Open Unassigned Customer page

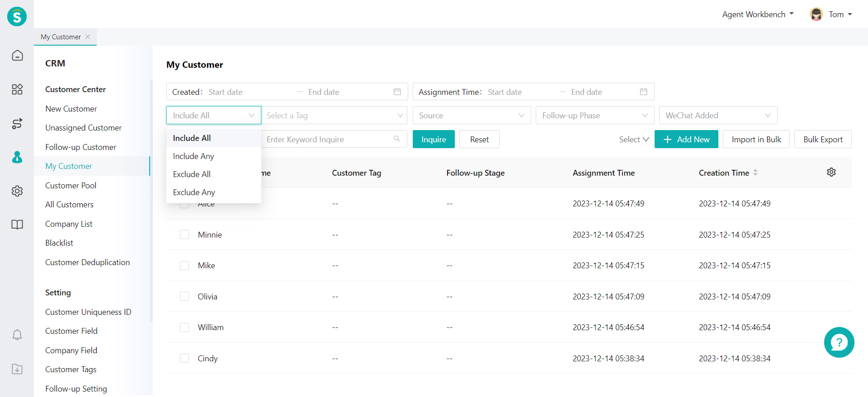pyautogui.click(x=83, y=128)
